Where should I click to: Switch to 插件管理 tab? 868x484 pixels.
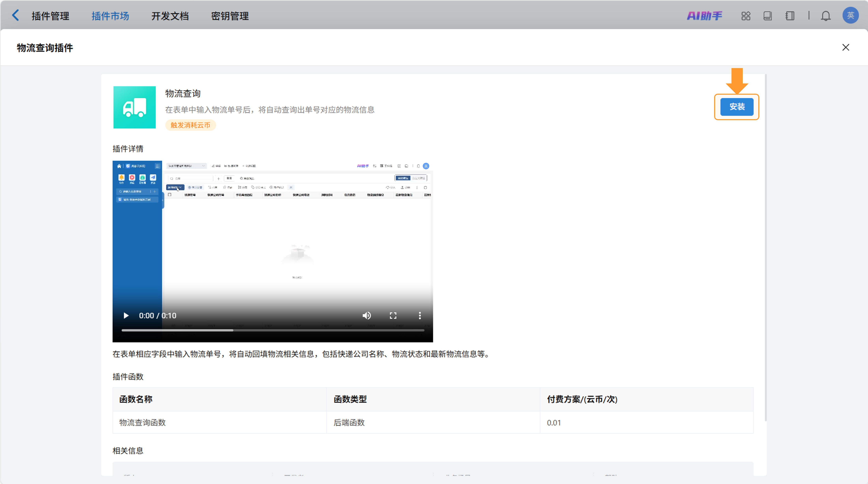point(51,16)
